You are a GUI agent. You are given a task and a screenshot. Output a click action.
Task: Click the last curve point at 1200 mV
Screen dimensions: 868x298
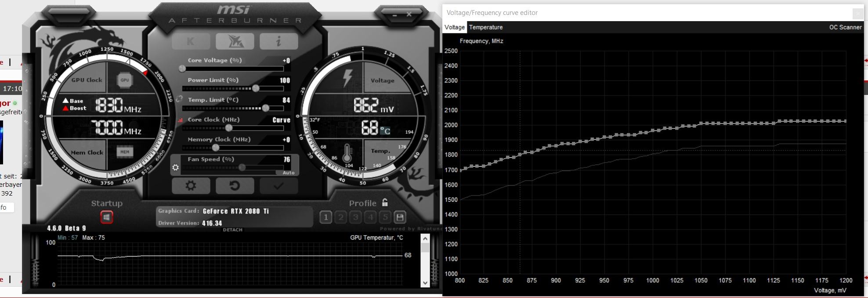[845, 121]
